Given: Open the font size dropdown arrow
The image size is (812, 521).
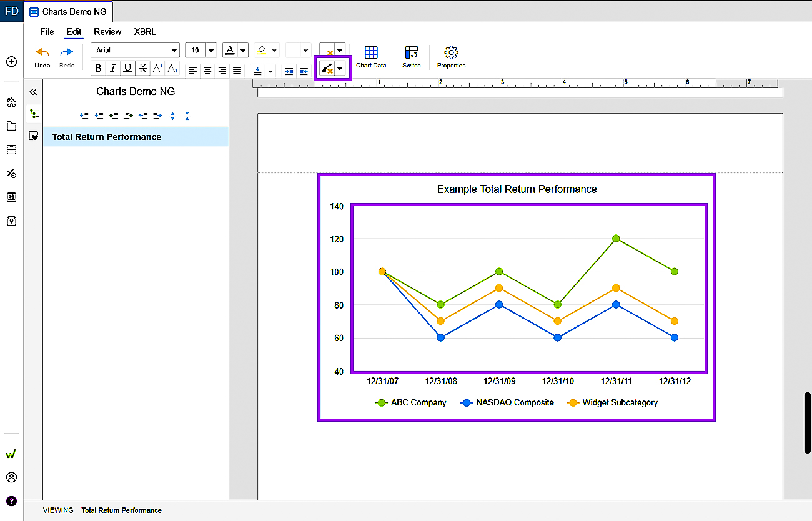Looking at the screenshot, I should coord(210,51).
